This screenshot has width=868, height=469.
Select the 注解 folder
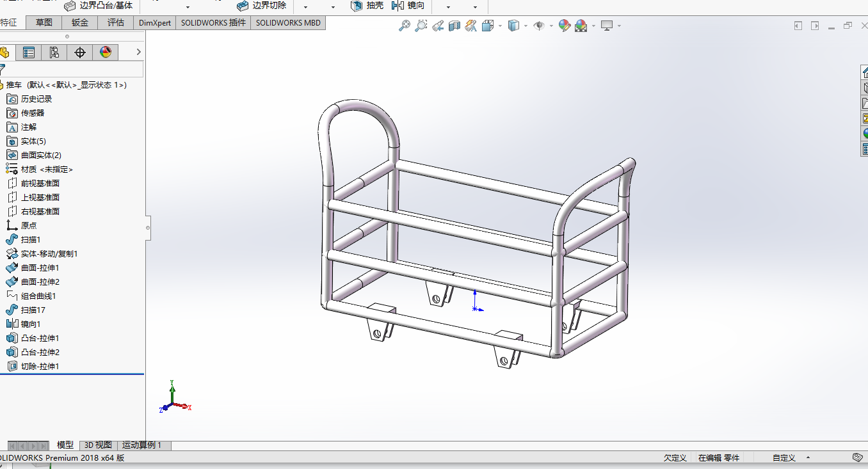click(x=22, y=127)
